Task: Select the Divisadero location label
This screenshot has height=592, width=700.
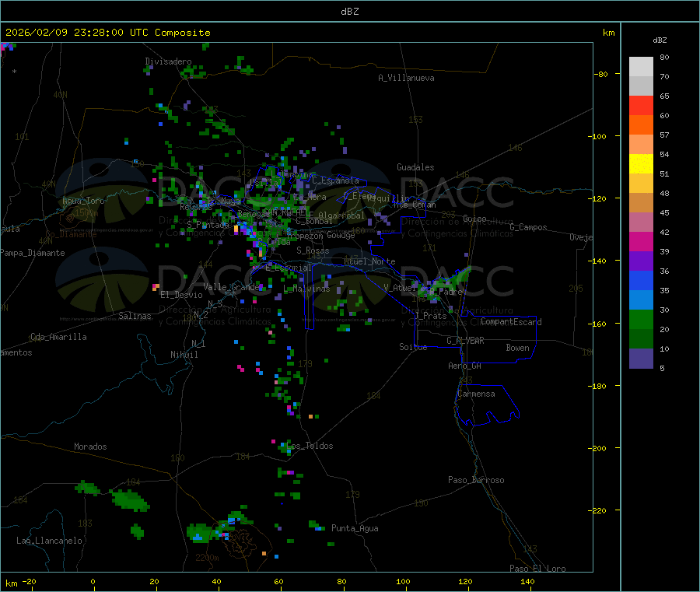Action: tap(168, 61)
